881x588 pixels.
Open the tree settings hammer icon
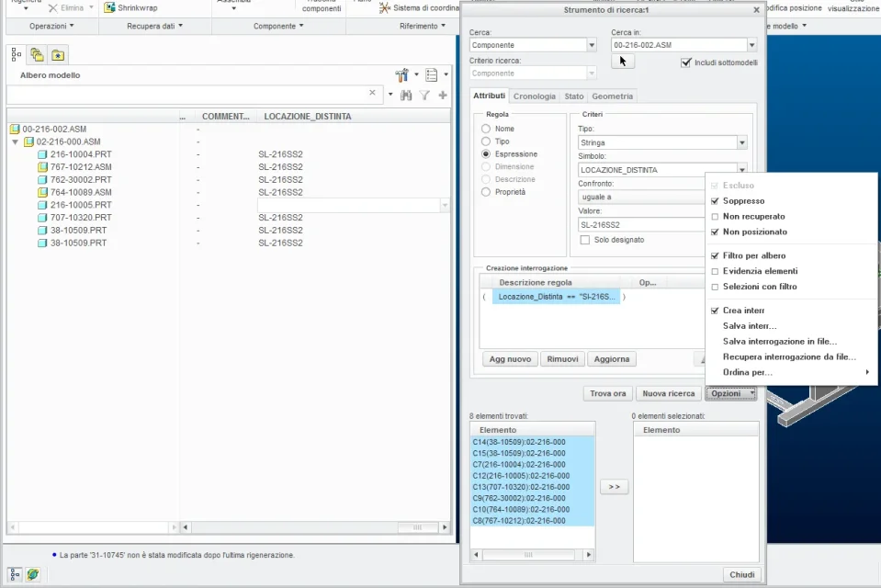click(x=401, y=74)
